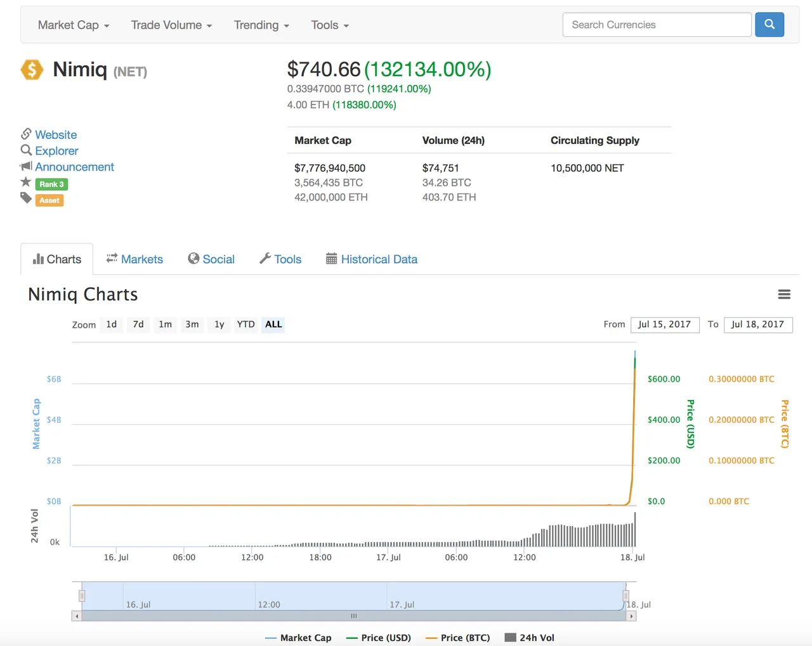Expand the Trending dropdown
The image size is (812, 646).
coord(261,25)
